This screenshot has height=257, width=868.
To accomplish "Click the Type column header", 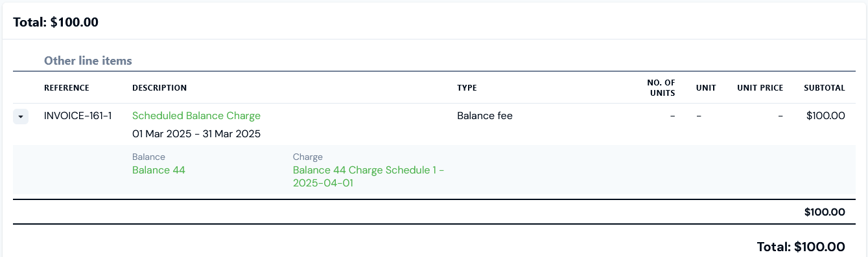I will tap(467, 88).
